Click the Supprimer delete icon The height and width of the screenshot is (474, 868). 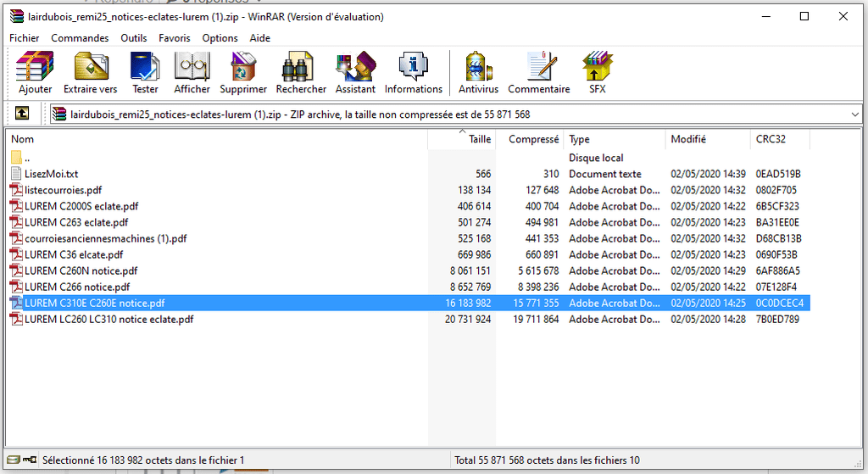coord(243,66)
